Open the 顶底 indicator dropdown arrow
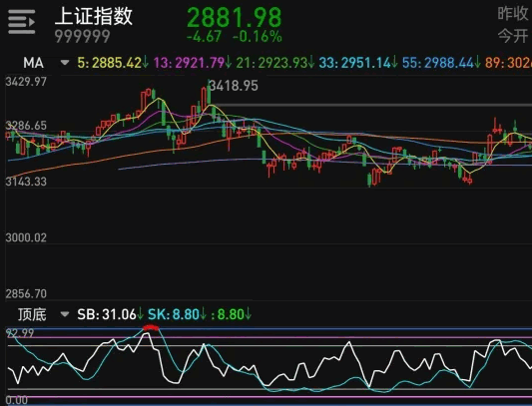 tap(65, 314)
